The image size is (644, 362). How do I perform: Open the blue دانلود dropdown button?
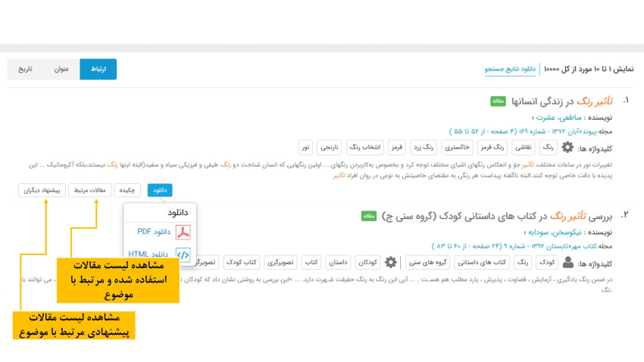click(160, 190)
